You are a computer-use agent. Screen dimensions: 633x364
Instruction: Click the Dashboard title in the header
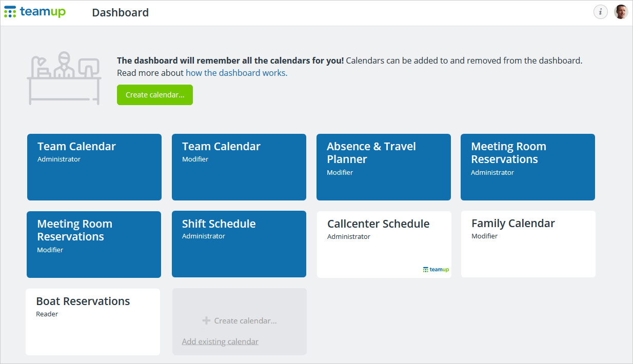(120, 12)
